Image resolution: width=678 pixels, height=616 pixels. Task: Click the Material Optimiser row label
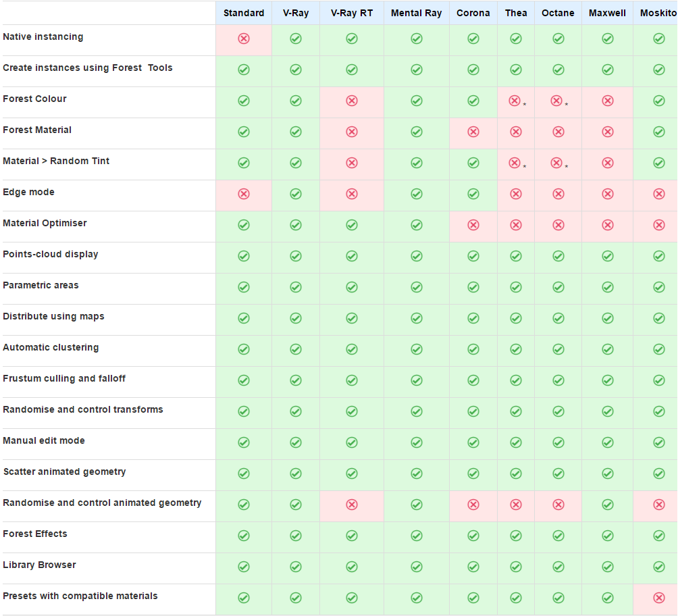[45, 223]
